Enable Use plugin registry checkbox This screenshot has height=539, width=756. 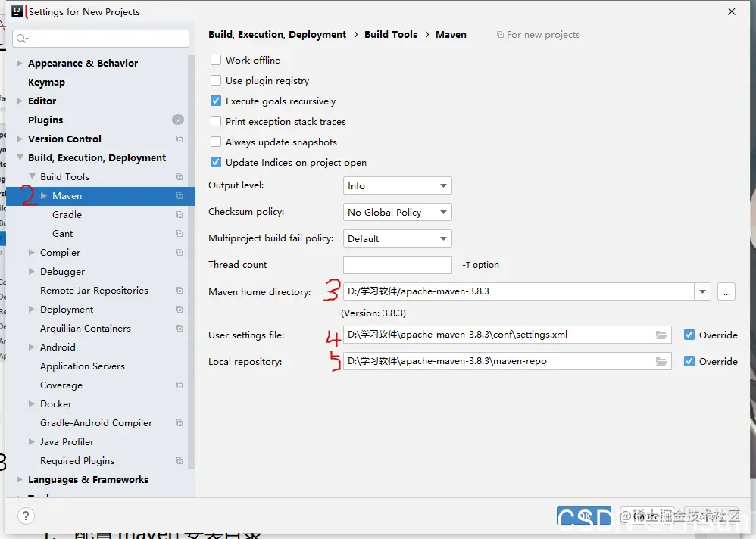pos(216,80)
